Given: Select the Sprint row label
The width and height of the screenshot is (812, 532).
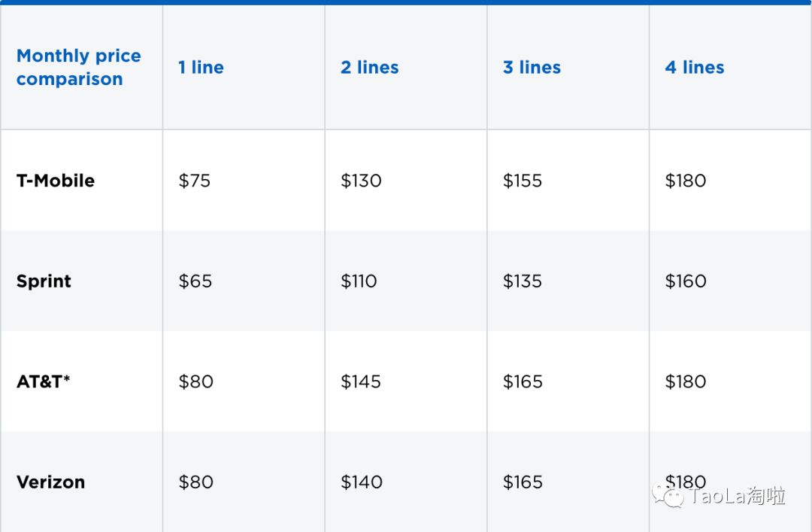Looking at the screenshot, I should pos(44,281).
